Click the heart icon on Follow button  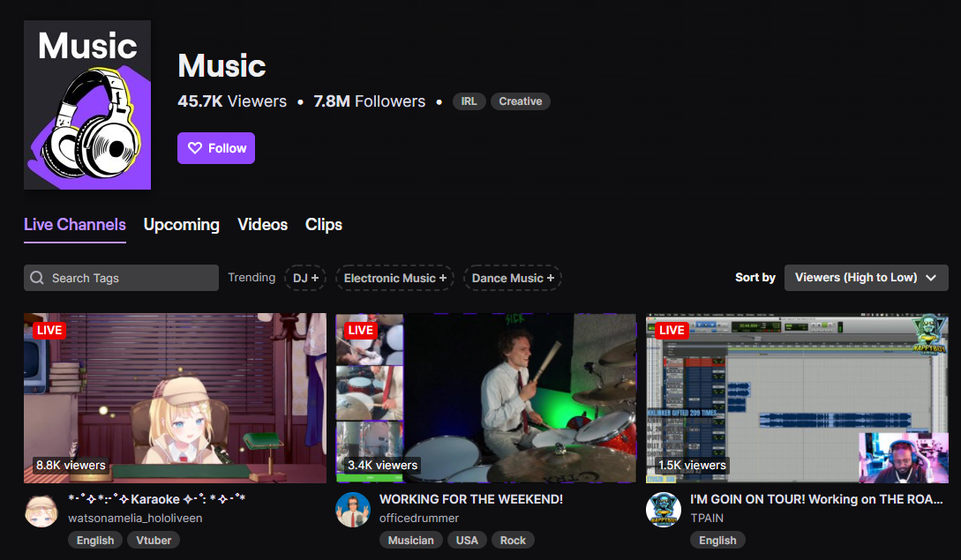pos(196,148)
